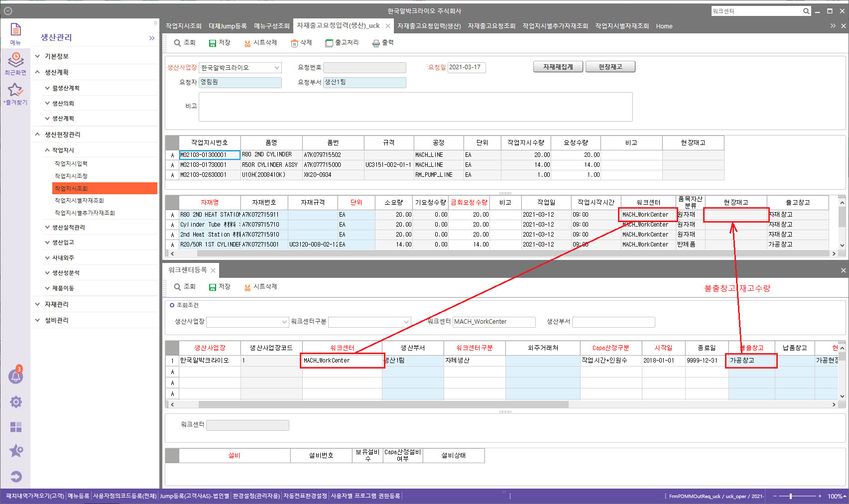Screen dimensions: 849x504
Task: Click the 워크센터 MACH_WorkCenter filter field
Action: [494, 322]
